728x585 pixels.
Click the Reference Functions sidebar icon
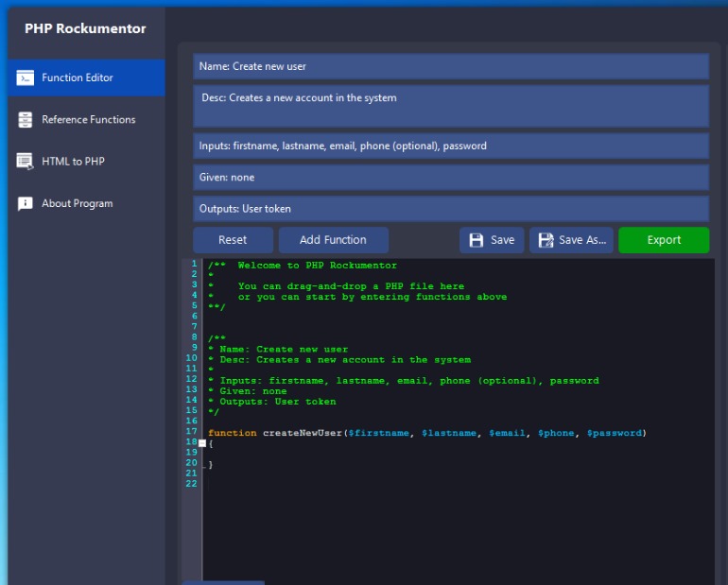coord(26,119)
